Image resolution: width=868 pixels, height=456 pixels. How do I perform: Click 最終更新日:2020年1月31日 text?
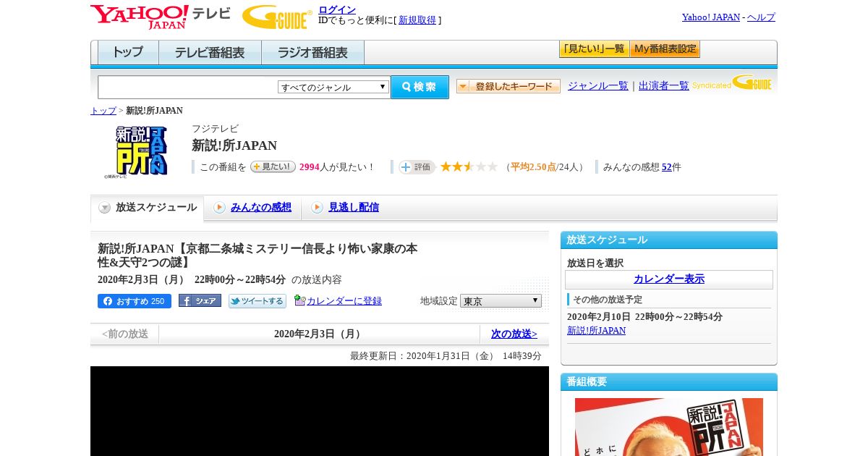(446, 356)
